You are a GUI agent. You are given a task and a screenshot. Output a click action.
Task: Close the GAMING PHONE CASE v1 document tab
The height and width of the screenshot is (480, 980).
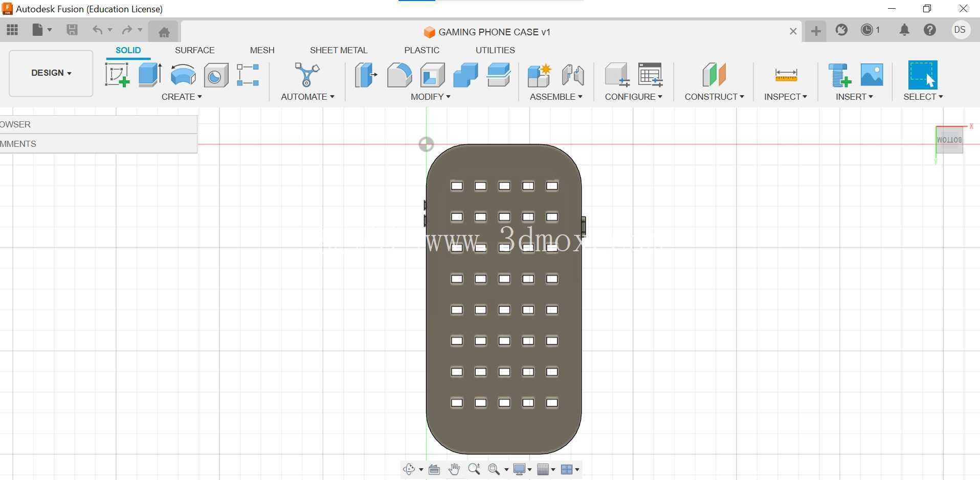[793, 32]
